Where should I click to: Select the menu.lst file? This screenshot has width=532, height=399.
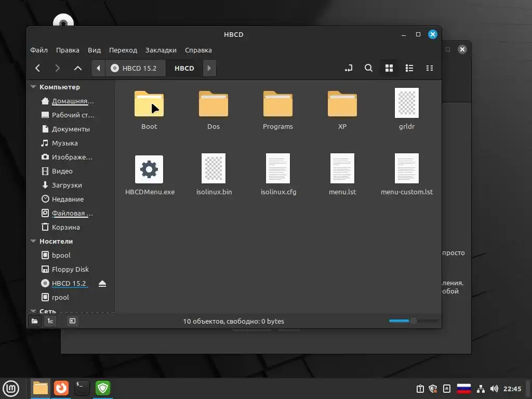click(342, 168)
